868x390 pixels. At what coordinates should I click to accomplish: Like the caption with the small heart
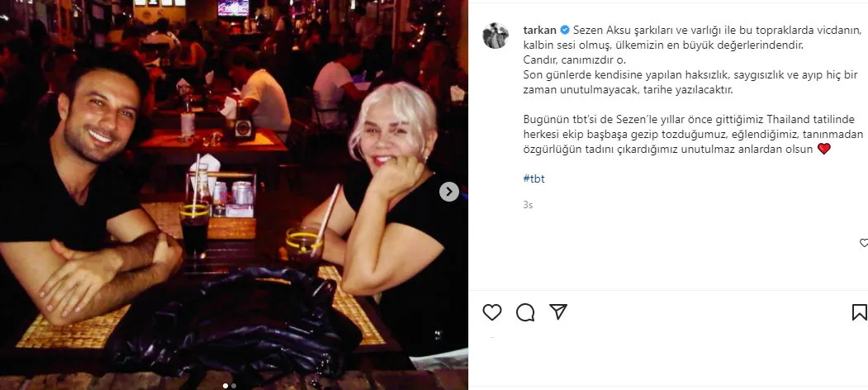[x=864, y=243]
